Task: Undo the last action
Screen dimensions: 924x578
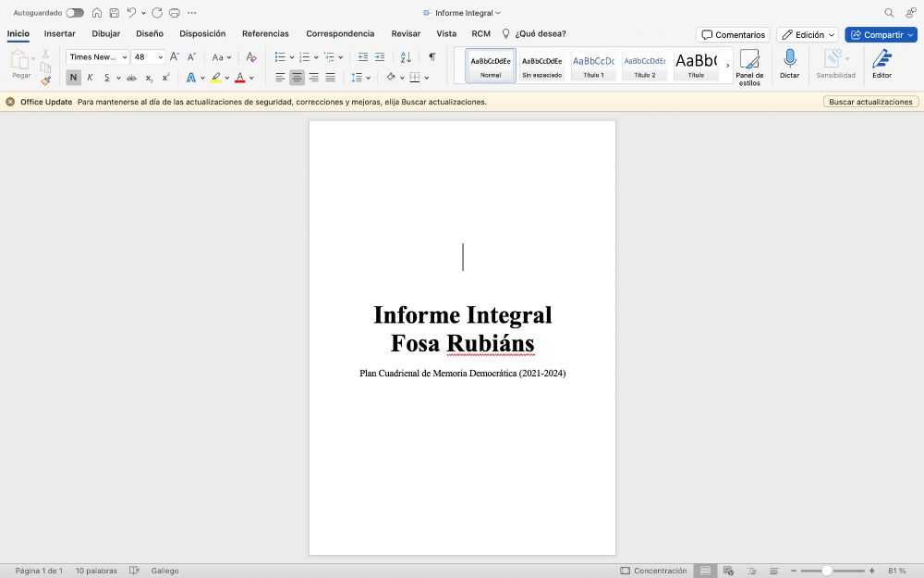Action: click(x=131, y=12)
